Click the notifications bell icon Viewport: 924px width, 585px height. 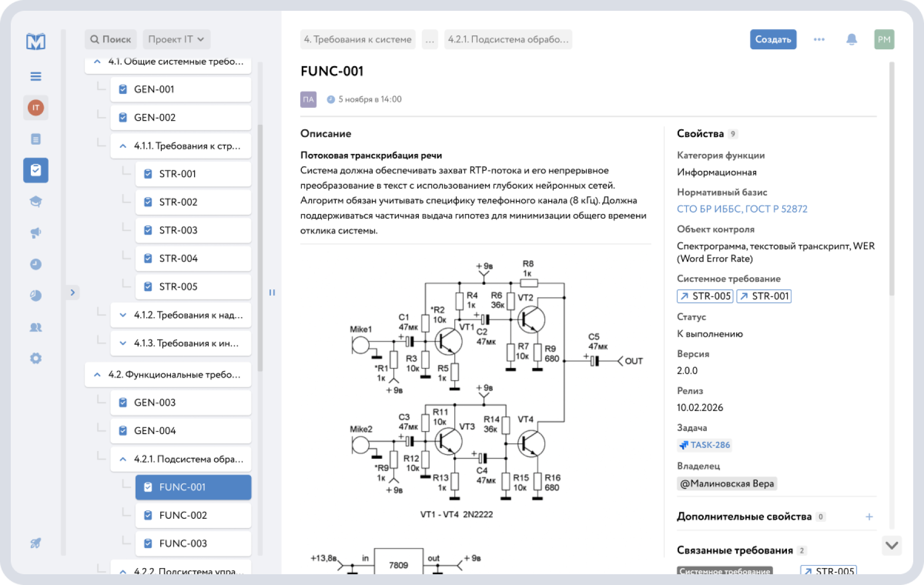point(851,40)
